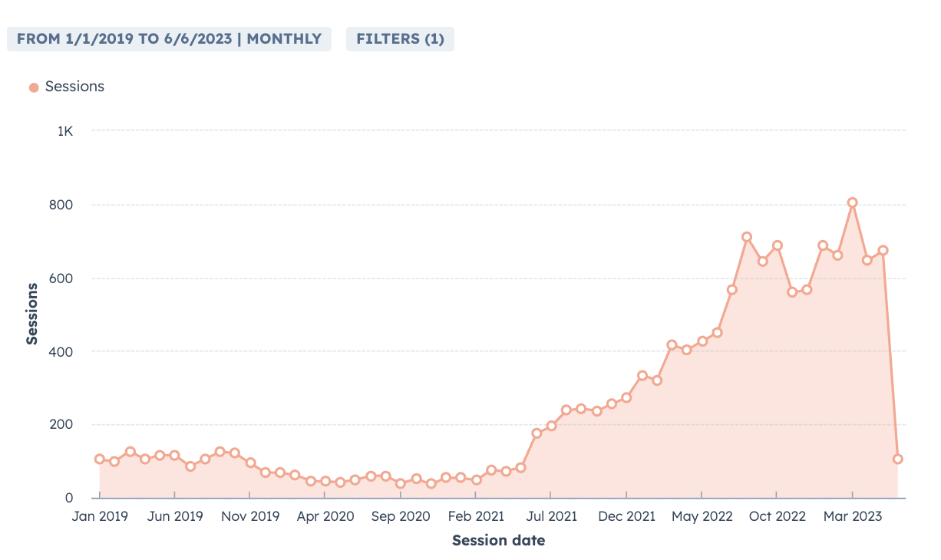Viewport: 941px width, 560px height.
Task: Toggle the Sessions series legend label
Action: [x=74, y=87]
